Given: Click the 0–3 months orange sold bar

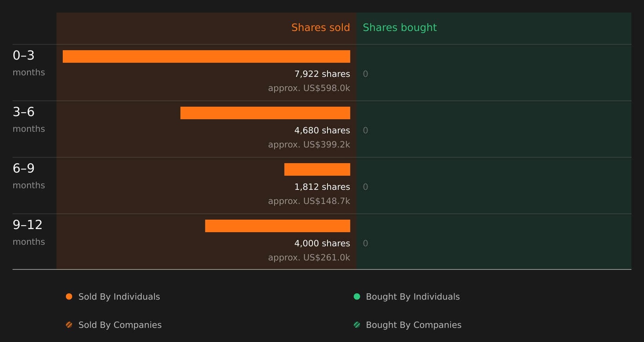Looking at the screenshot, I should tap(206, 56).
